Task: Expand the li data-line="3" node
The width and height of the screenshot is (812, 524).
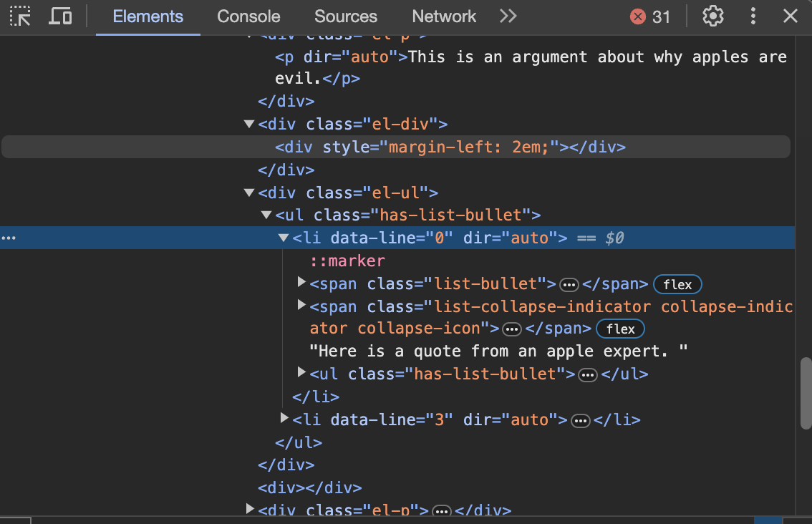Action: coord(285,418)
